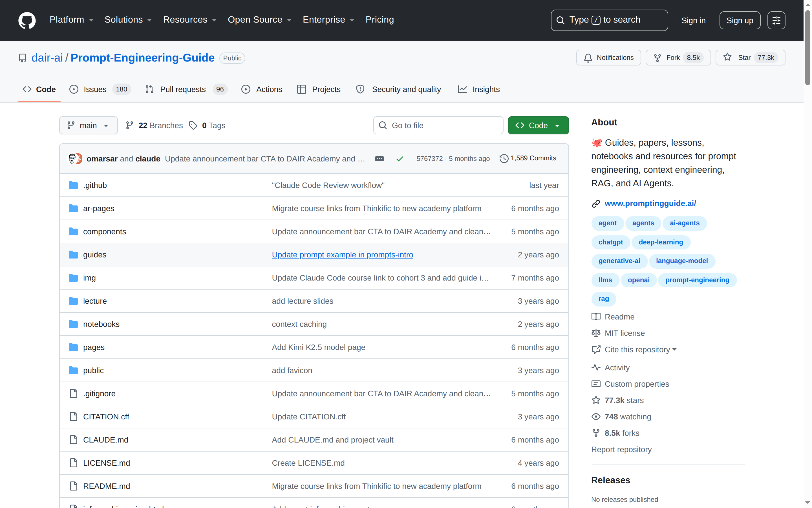812x508 pixels.
Task: Open Update prompt example in prompts-intro commit
Action: [342, 255]
